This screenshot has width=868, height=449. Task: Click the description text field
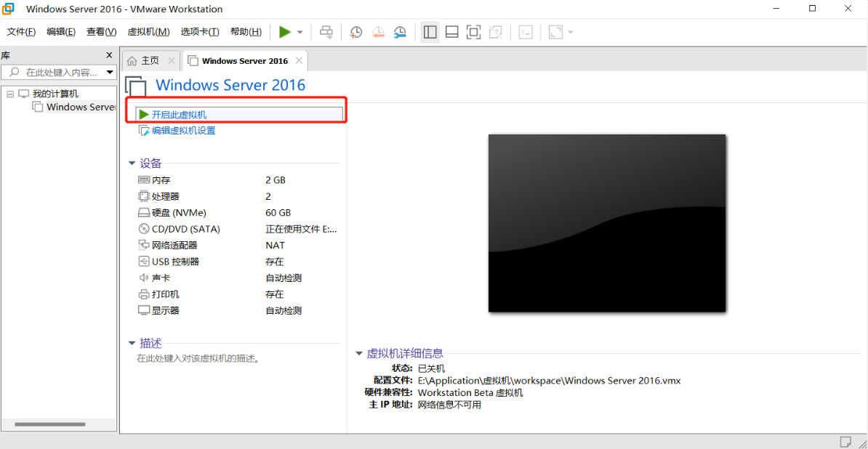pos(198,358)
